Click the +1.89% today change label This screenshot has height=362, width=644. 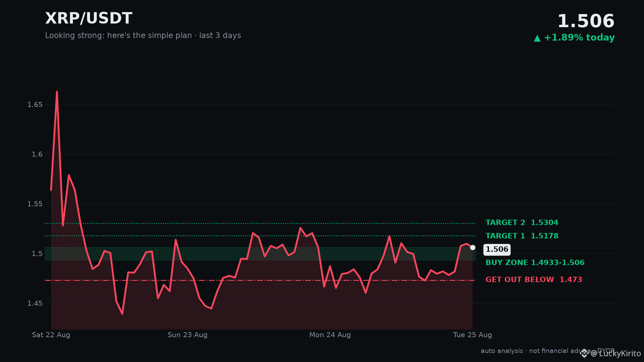(x=579, y=38)
